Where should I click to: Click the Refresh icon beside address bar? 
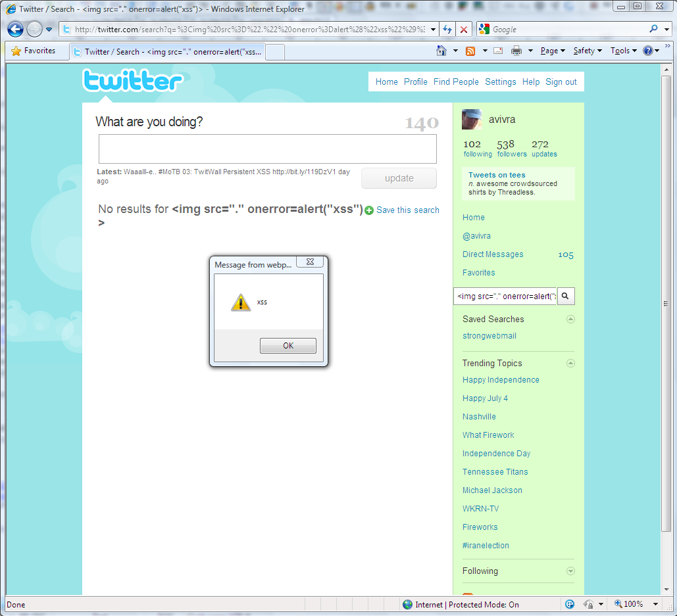447,30
